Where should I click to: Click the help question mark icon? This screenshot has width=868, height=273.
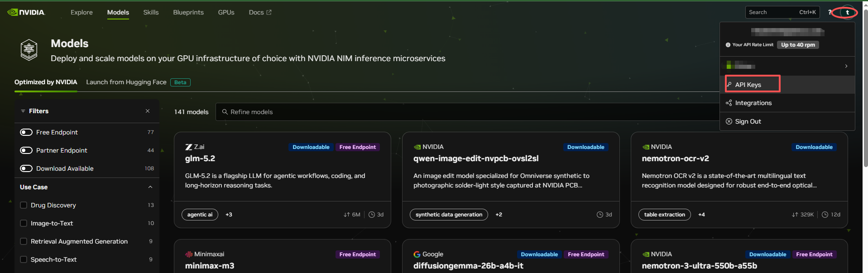click(x=830, y=12)
